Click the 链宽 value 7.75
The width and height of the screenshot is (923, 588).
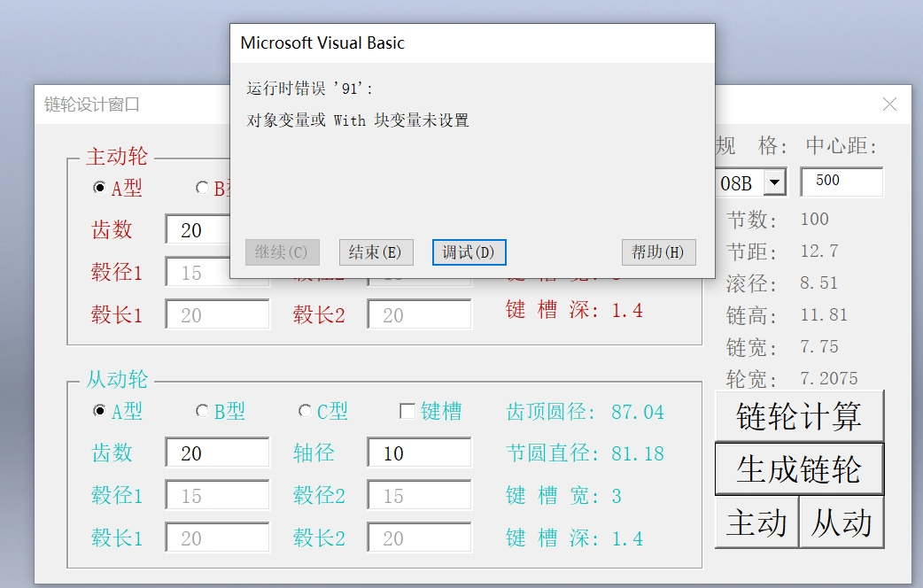pos(819,346)
